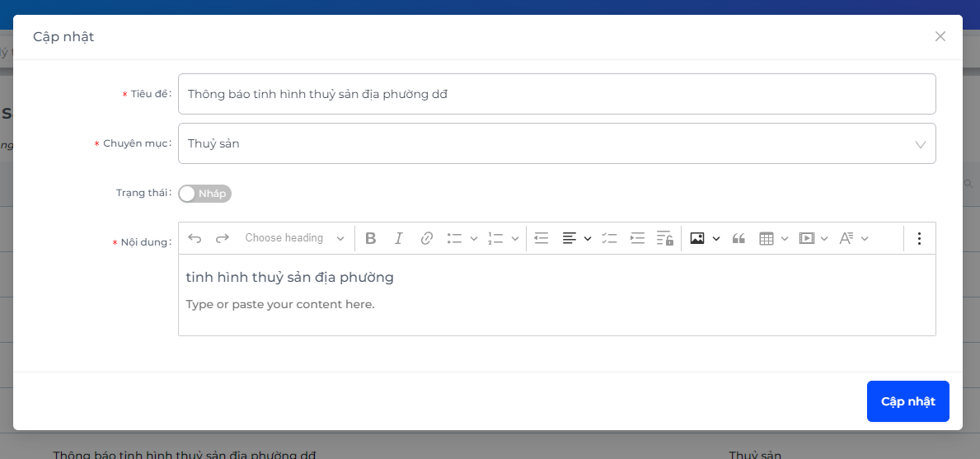Insert a block quote
The height and width of the screenshot is (459, 980).
click(739, 238)
